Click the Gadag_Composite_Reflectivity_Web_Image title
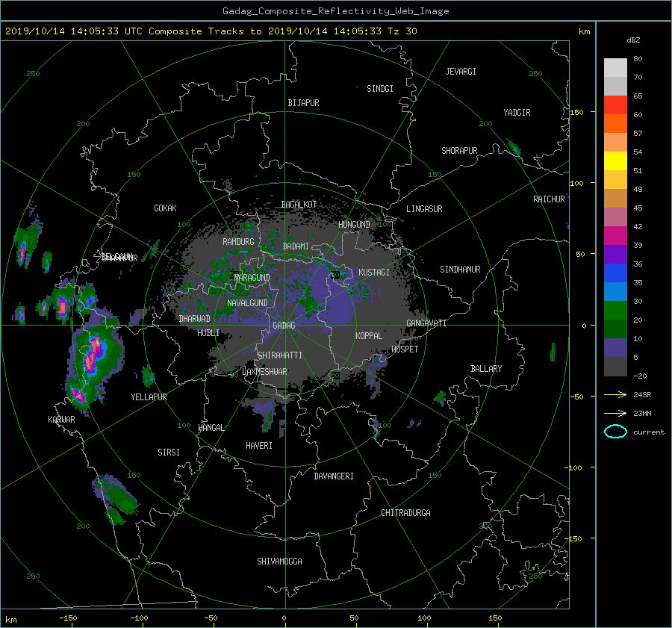672x628 pixels. click(335, 11)
